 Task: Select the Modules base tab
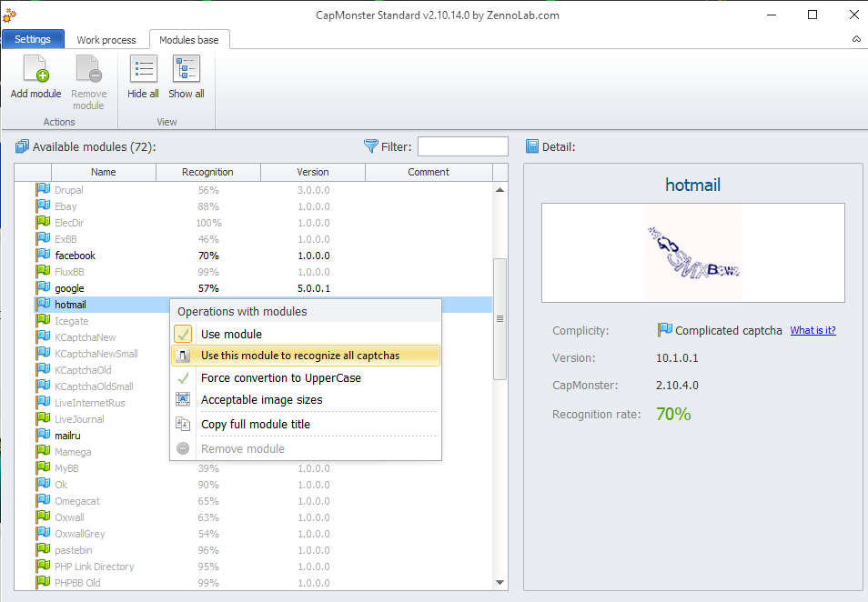(x=188, y=40)
